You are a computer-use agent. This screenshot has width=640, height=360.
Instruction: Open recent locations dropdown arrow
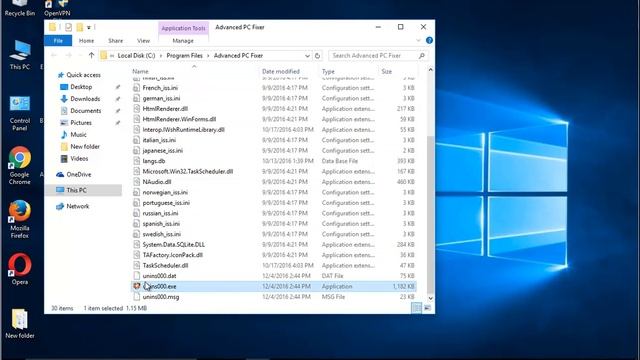[80, 56]
